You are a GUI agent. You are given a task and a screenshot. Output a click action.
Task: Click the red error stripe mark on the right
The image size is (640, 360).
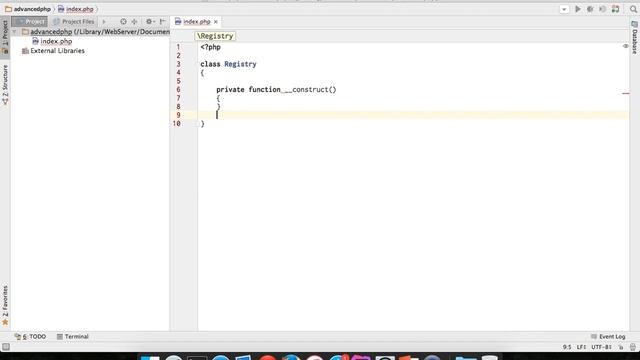(626, 93)
